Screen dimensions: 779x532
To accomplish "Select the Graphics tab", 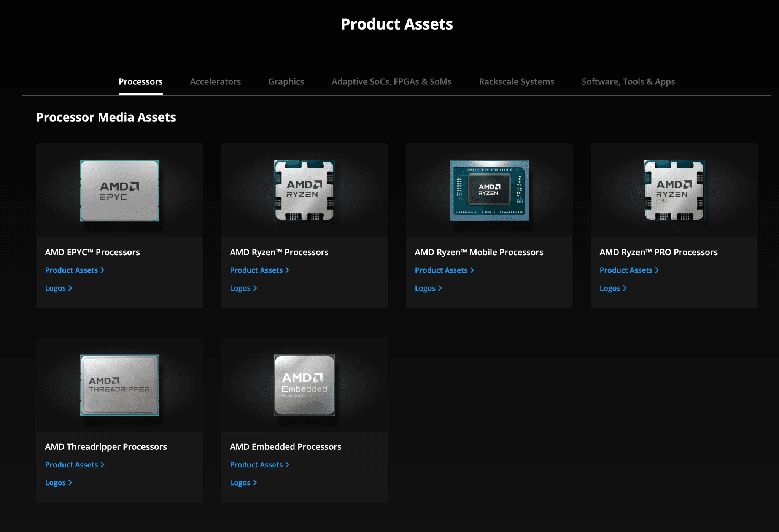I will pyautogui.click(x=286, y=82).
